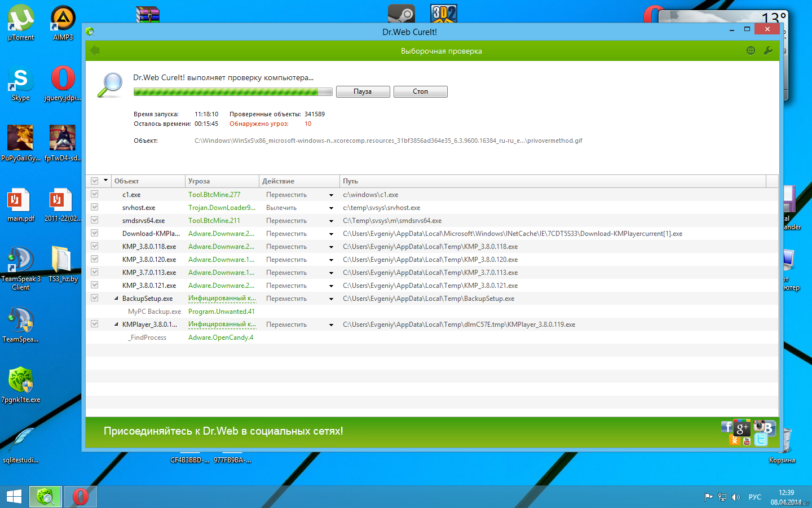Click Dr.Web CureIt taskbar button
812x508 pixels.
pos(45,497)
